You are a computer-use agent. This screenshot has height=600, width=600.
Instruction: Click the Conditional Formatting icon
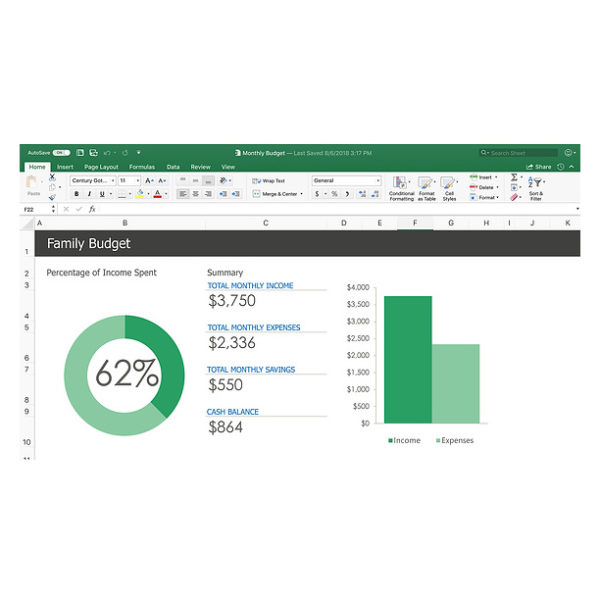(x=401, y=184)
